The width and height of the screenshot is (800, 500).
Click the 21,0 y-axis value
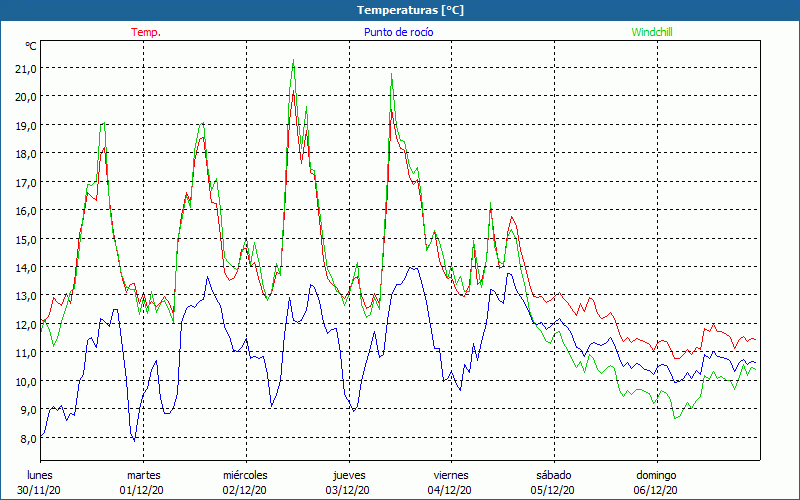click(26, 68)
